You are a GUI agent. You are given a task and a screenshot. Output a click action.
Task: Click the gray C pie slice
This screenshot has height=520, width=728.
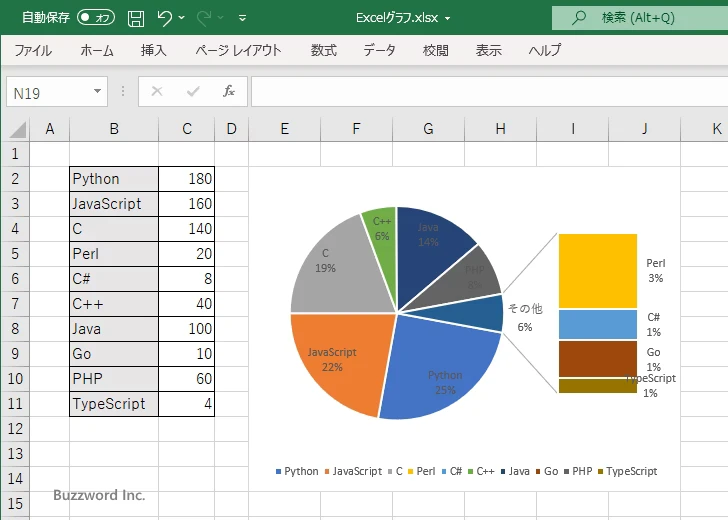tap(346, 283)
